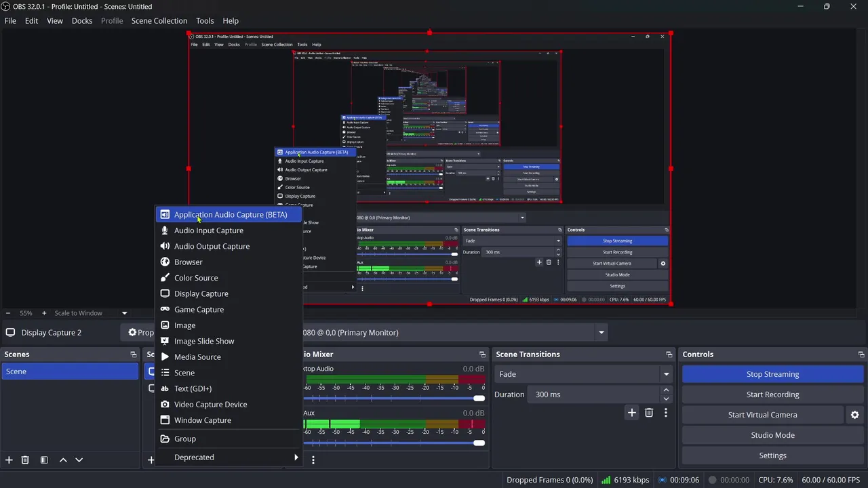The width and height of the screenshot is (868, 488).
Task: Open the View menu
Action: coord(55,21)
